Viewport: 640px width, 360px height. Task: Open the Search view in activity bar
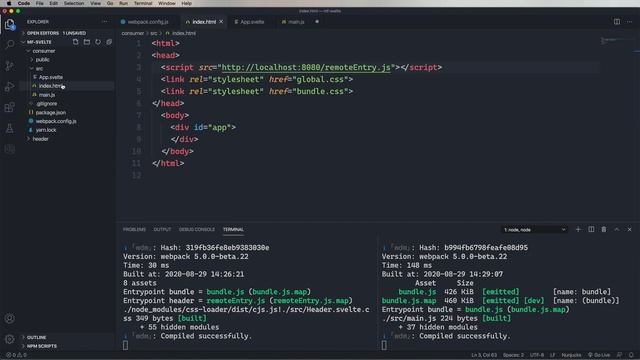tap(10, 44)
